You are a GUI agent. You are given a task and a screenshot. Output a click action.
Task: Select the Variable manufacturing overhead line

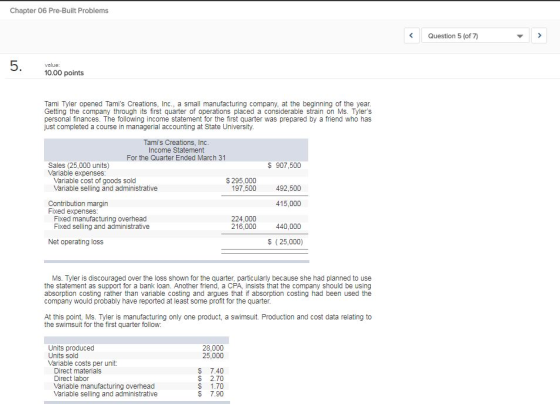coord(136,386)
